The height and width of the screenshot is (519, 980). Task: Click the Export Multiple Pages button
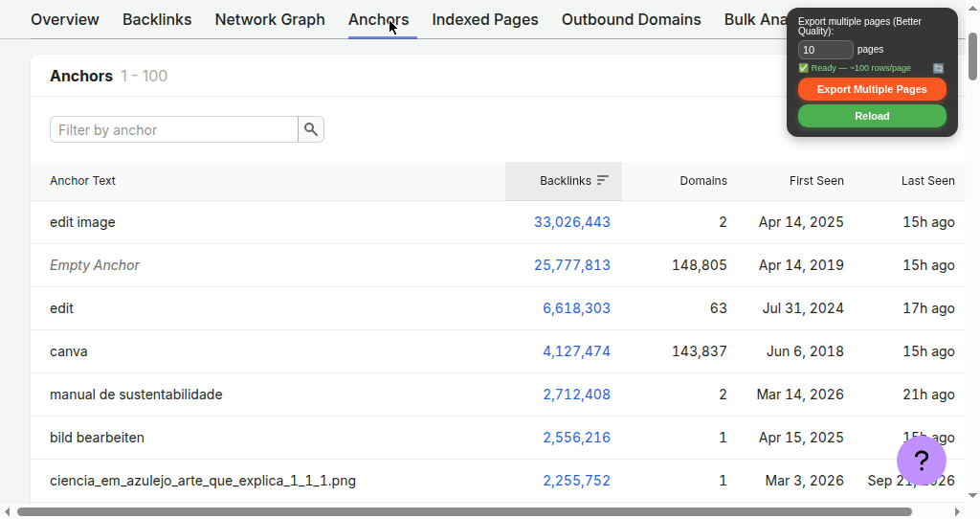872,89
